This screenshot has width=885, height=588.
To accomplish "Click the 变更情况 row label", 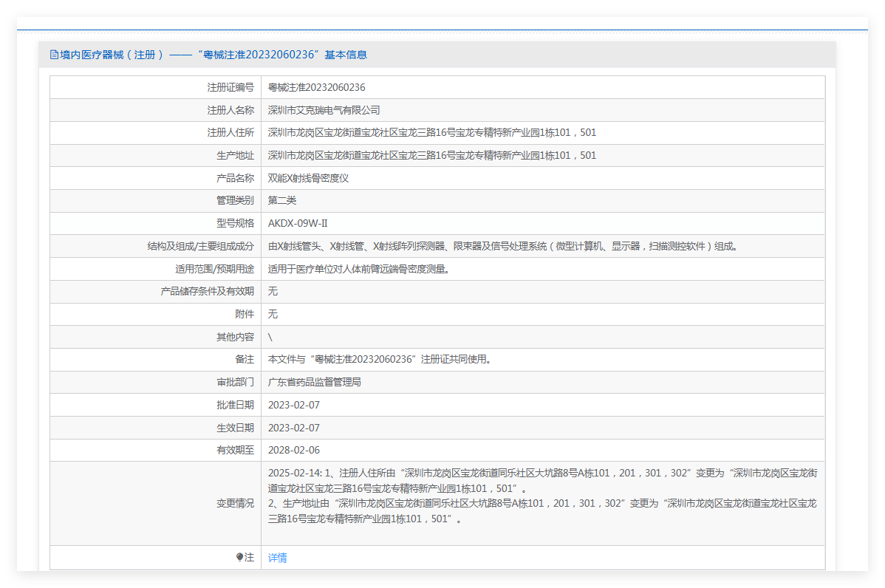I will point(235,503).
